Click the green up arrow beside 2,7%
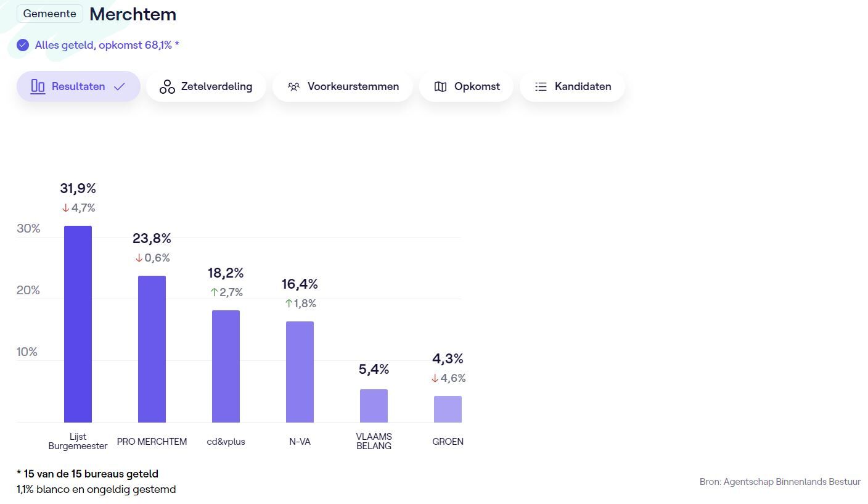 [214, 292]
